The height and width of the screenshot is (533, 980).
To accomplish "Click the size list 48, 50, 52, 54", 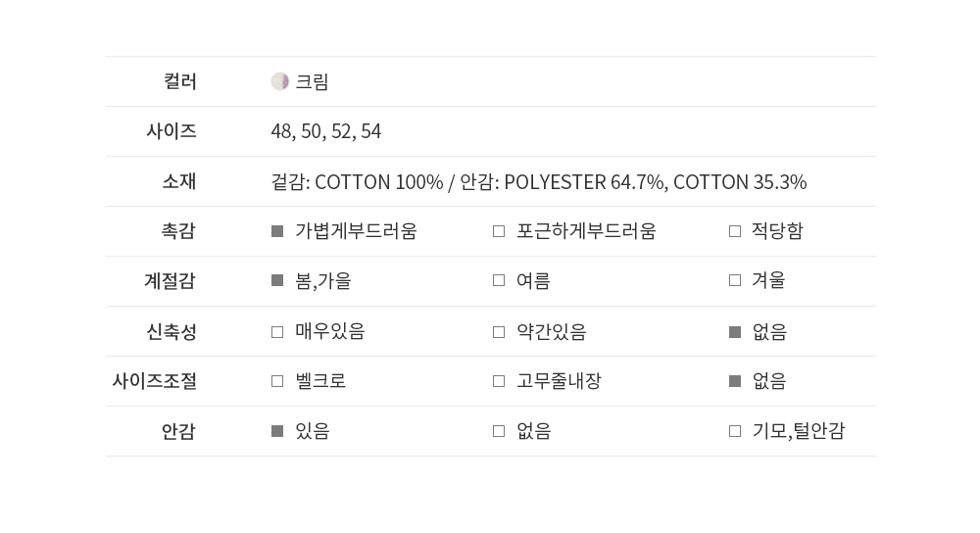I will 325,131.
